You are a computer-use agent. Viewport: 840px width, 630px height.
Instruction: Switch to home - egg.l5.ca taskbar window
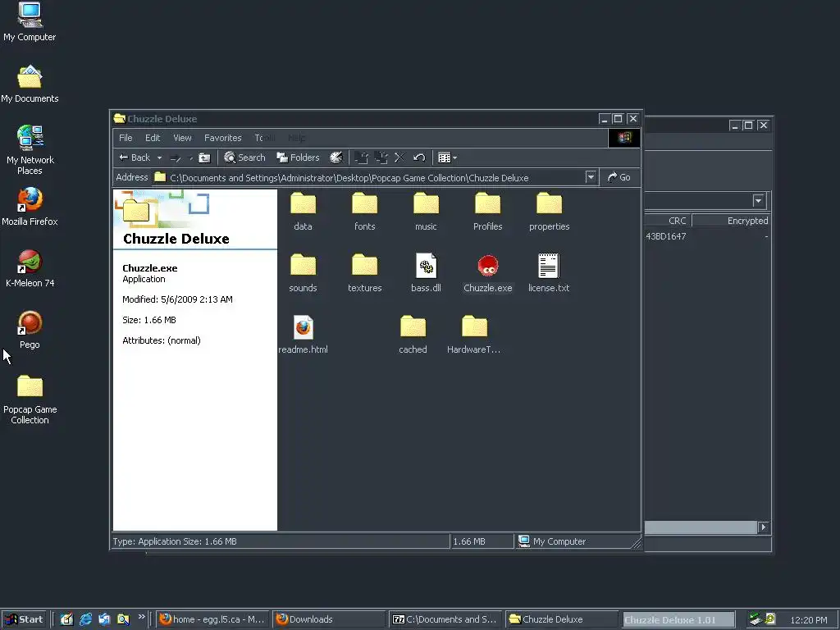pos(212,619)
